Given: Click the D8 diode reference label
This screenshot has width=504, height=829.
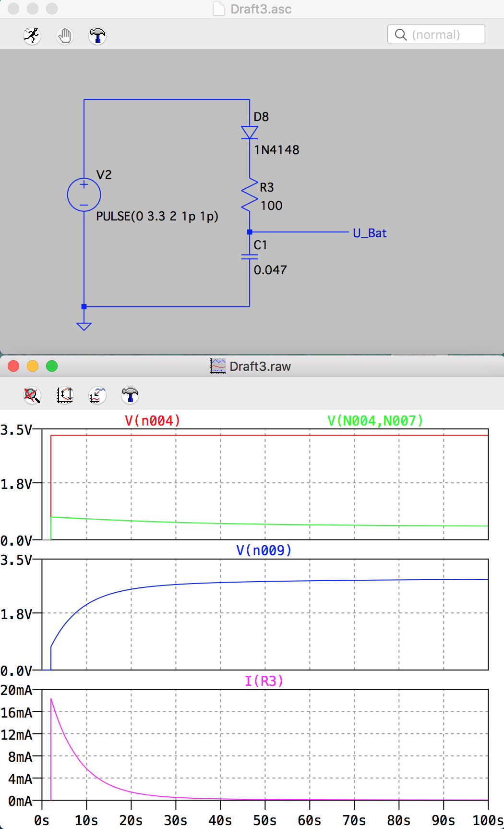Looking at the screenshot, I should pyautogui.click(x=261, y=117).
